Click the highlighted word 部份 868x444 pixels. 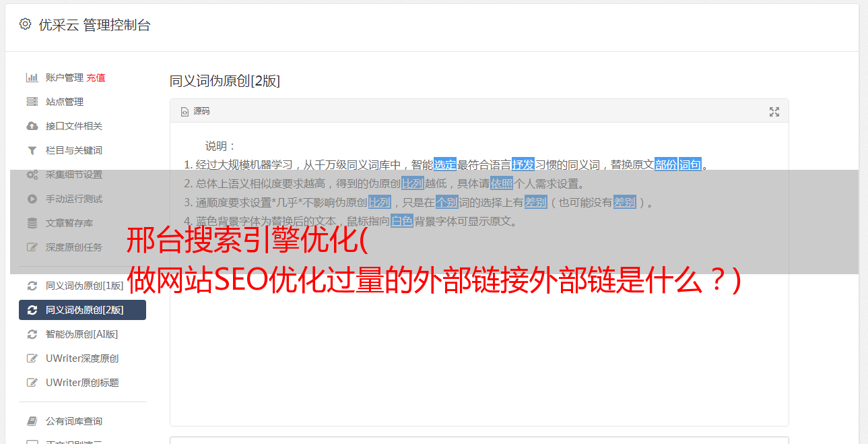point(666,164)
